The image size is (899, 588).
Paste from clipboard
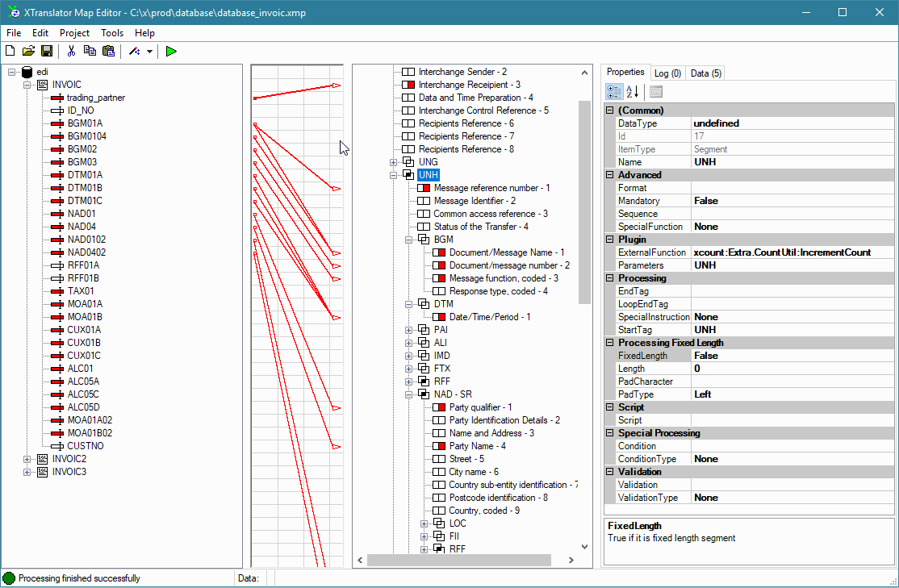(108, 51)
